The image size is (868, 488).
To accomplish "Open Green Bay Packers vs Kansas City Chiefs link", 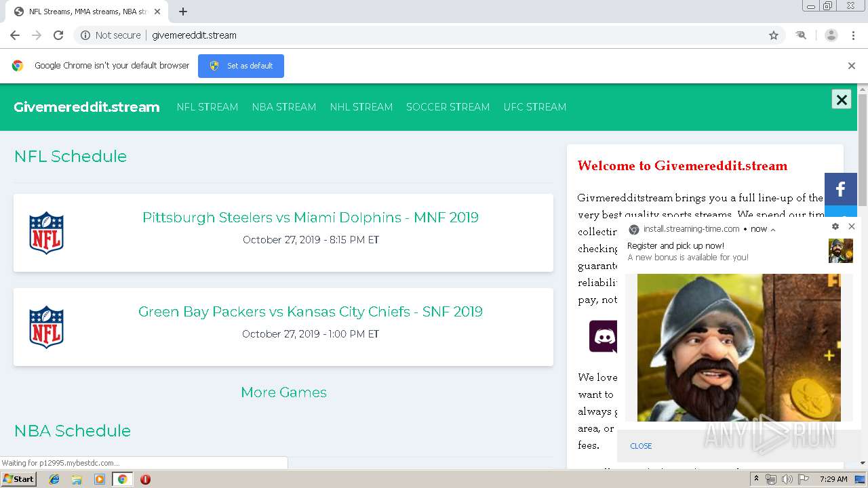I will (x=311, y=312).
